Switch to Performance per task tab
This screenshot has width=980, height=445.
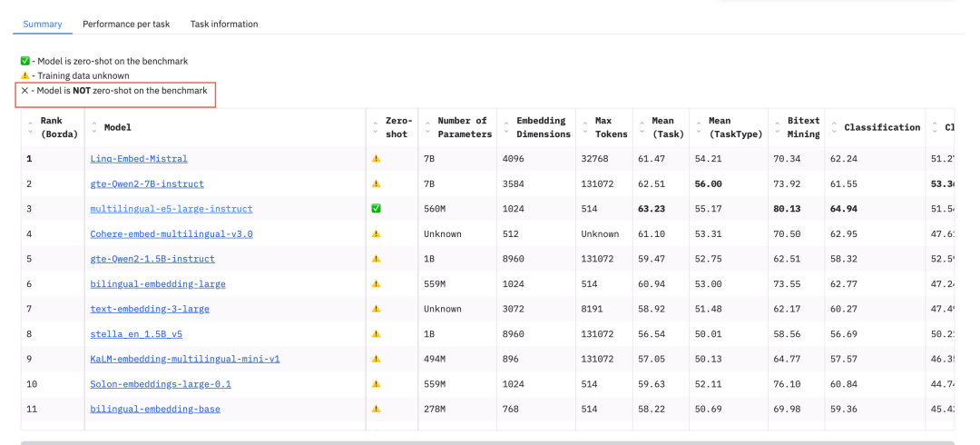pos(126,24)
